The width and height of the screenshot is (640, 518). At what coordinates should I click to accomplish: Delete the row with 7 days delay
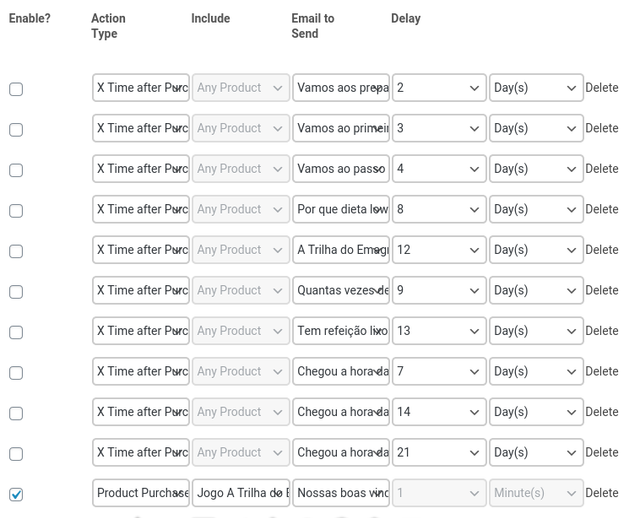[602, 371]
